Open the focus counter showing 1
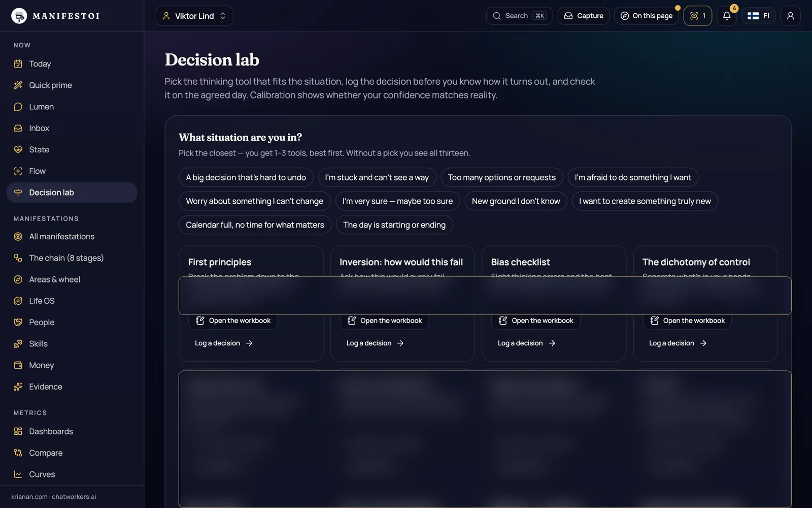The width and height of the screenshot is (812, 508). (x=698, y=16)
